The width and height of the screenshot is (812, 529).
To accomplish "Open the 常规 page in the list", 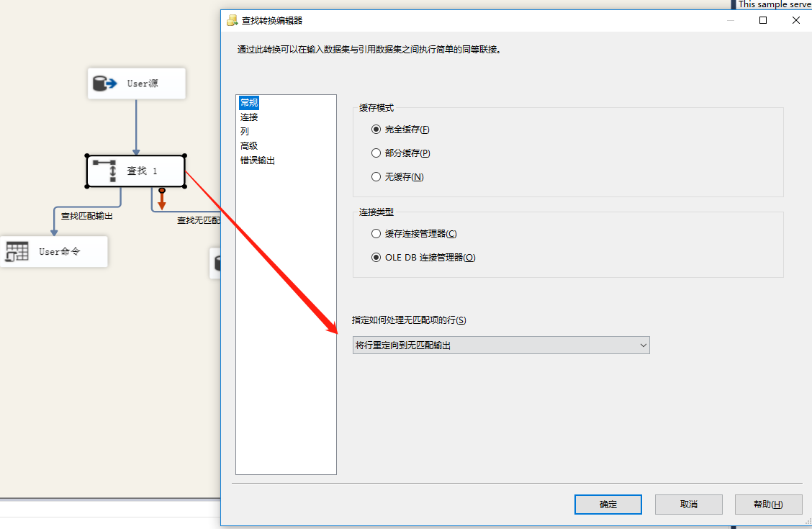I will pos(249,102).
